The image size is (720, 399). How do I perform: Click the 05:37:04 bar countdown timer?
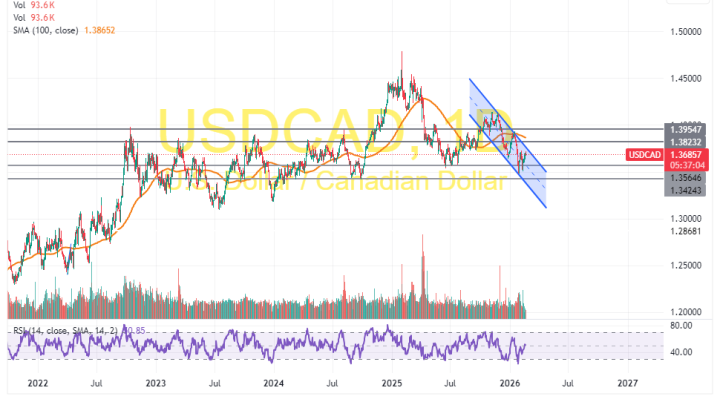coord(687,165)
